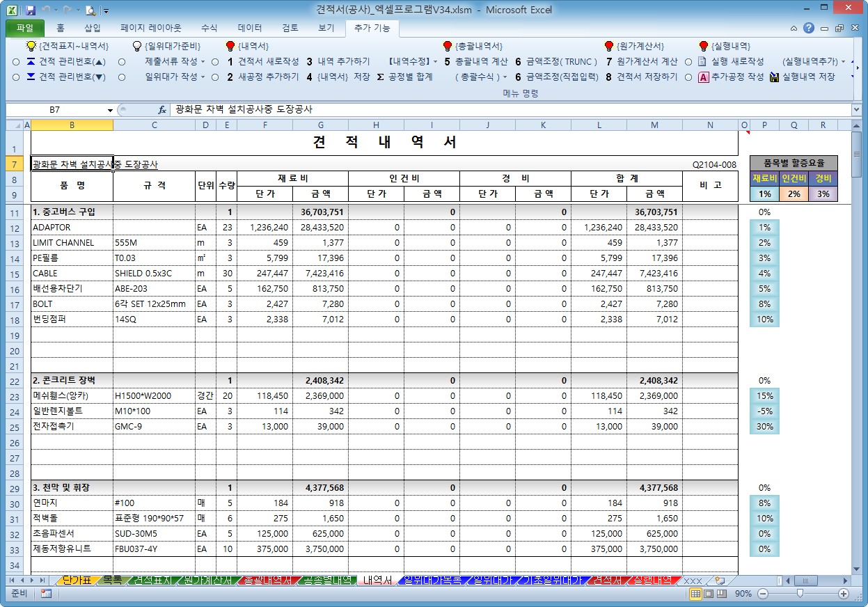
Task: Click 견적 관리번호(▼) down arrow command
Action: point(65,77)
